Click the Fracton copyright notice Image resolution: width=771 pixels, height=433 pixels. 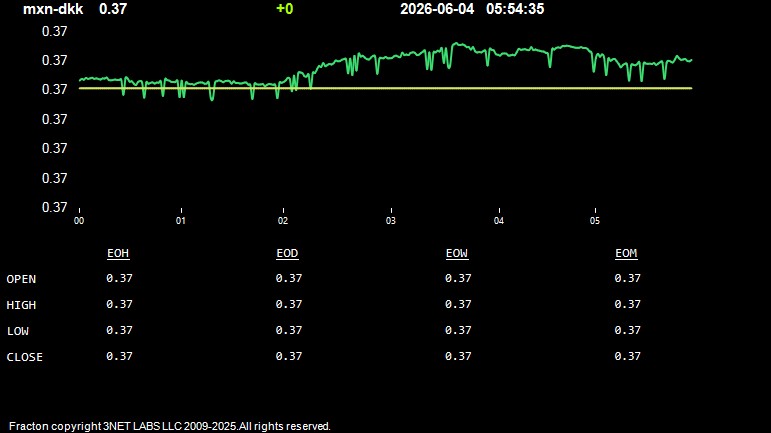tap(170, 426)
